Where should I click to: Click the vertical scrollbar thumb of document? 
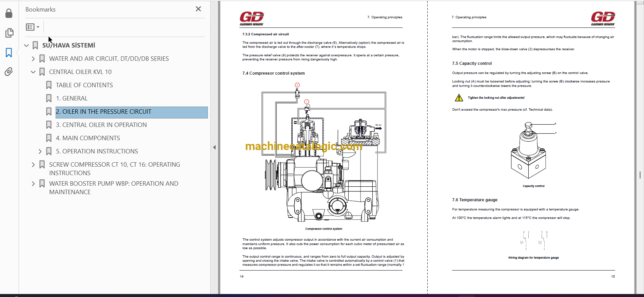tap(640, 175)
